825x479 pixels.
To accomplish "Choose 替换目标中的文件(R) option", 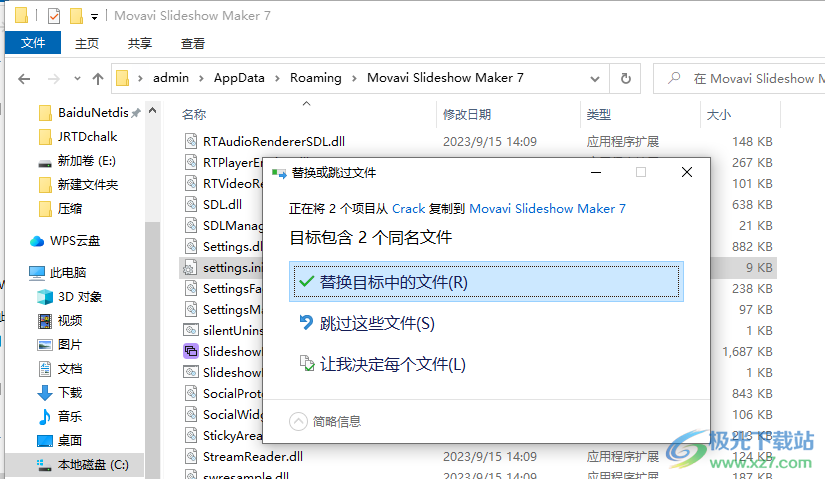I will point(486,282).
